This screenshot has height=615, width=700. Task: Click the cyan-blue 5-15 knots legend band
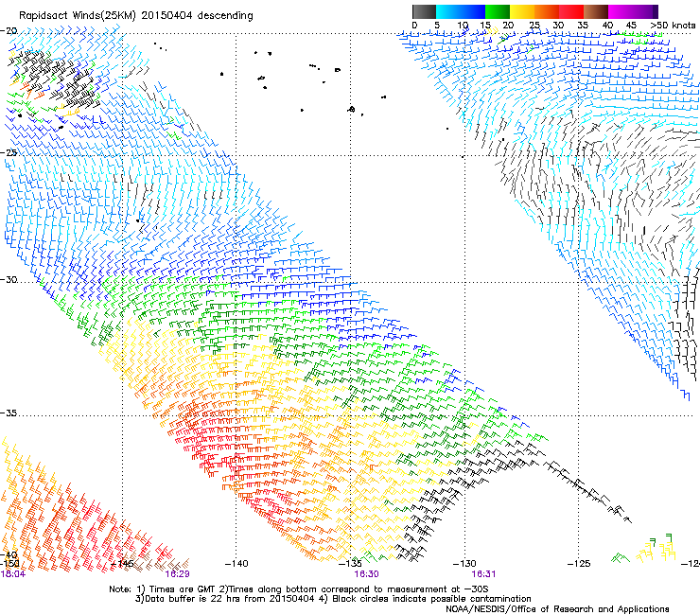pyautogui.click(x=461, y=11)
